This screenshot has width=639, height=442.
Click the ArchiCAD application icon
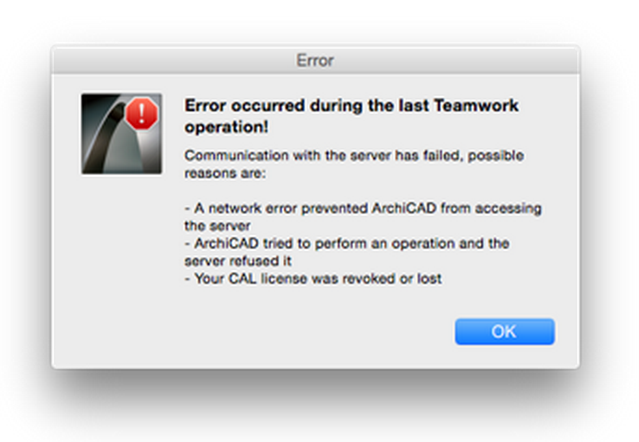tap(121, 134)
